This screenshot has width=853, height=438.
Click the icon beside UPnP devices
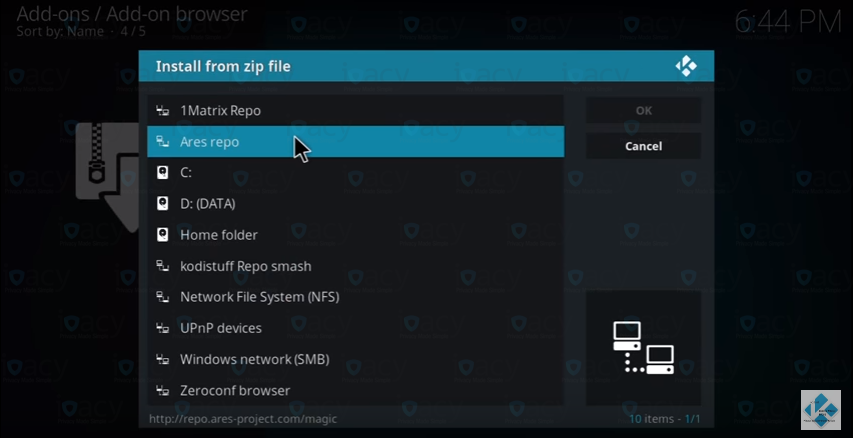tap(162, 328)
